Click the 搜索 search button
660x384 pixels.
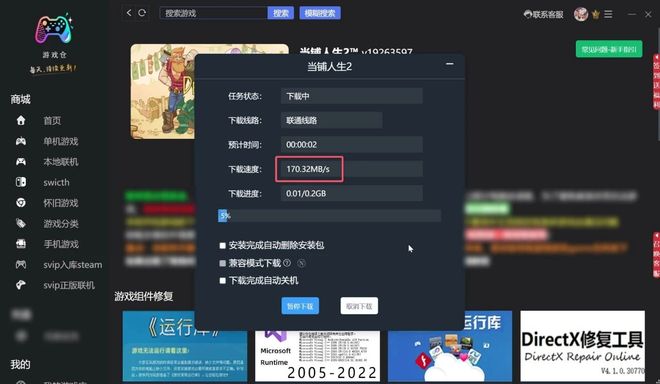tap(281, 13)
